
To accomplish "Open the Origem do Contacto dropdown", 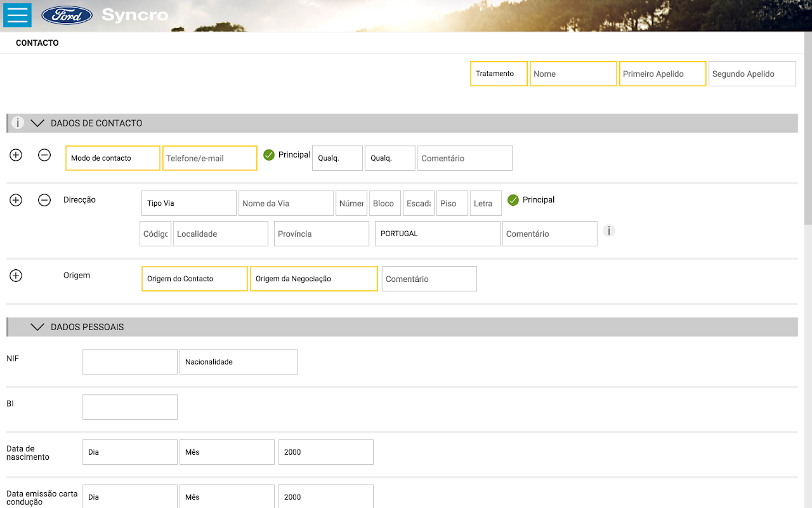I will click(x=194, y=279).
